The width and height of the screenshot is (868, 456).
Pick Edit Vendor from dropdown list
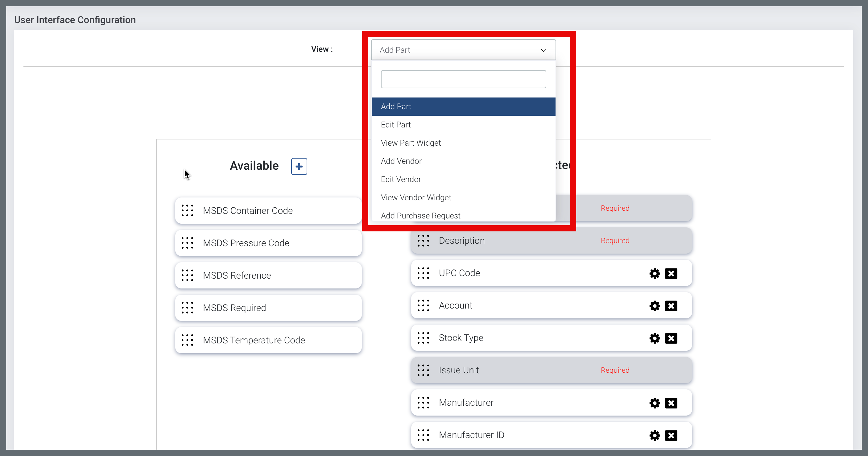click(x=401, y=179)
